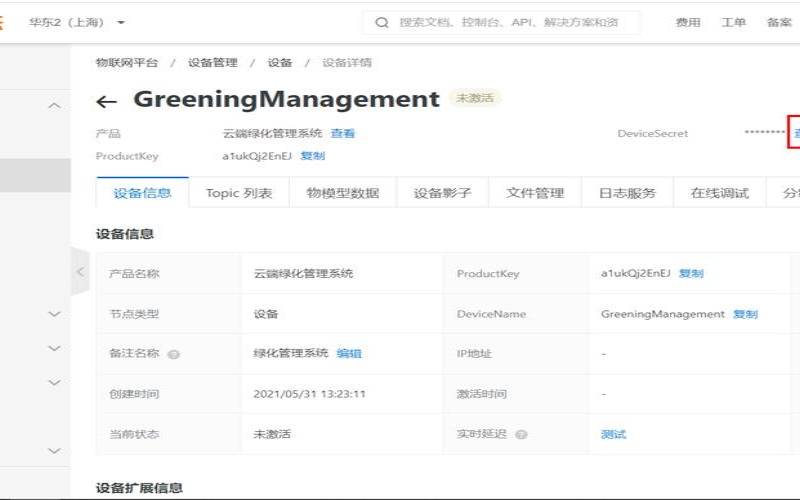Click help icon next to 实时延迟
This screenshot has width=800, height=500.
(521, 435)
